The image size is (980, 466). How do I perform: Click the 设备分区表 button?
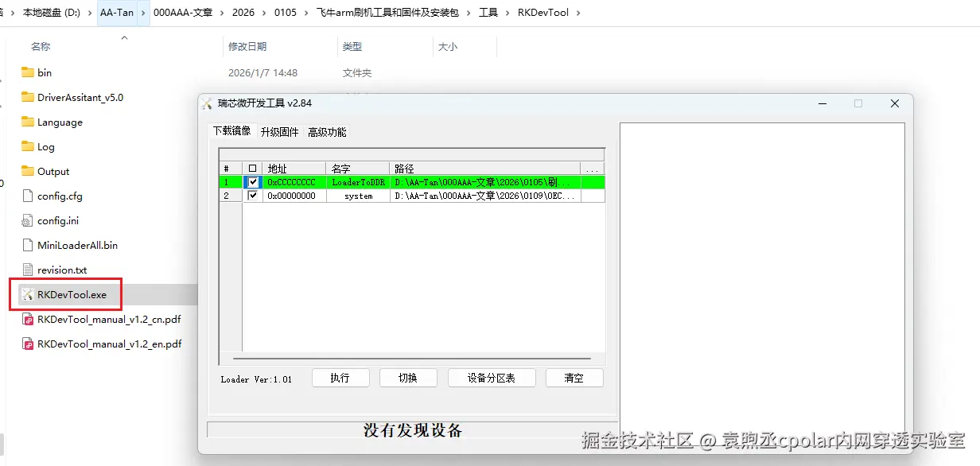[492, 378]
